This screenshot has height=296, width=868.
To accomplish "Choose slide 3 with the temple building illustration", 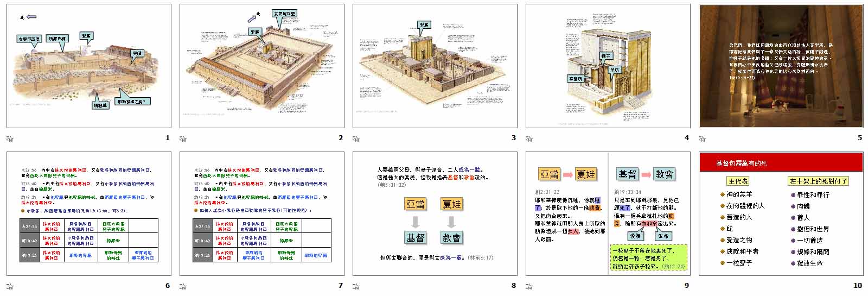I will [435, 66].
